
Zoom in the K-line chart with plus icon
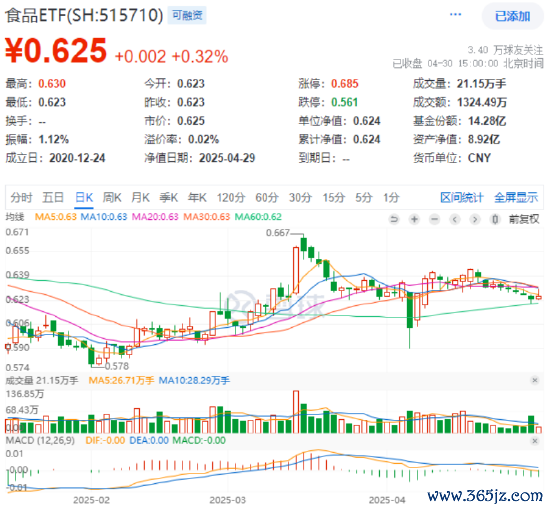click(414, 220)
